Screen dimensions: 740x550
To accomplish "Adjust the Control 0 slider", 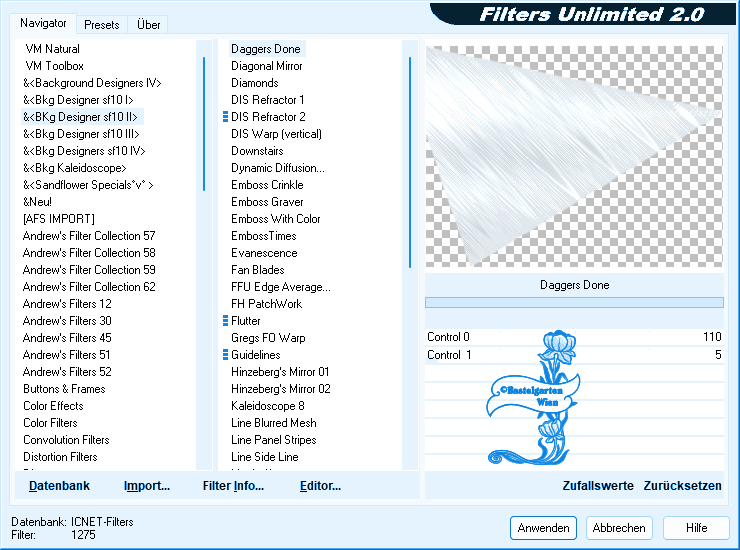I will click(x=574, y=337).
